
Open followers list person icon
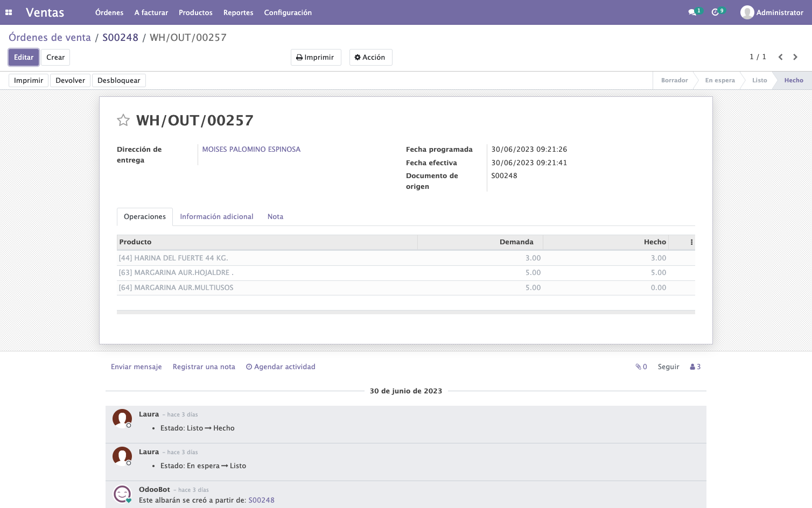695,367
